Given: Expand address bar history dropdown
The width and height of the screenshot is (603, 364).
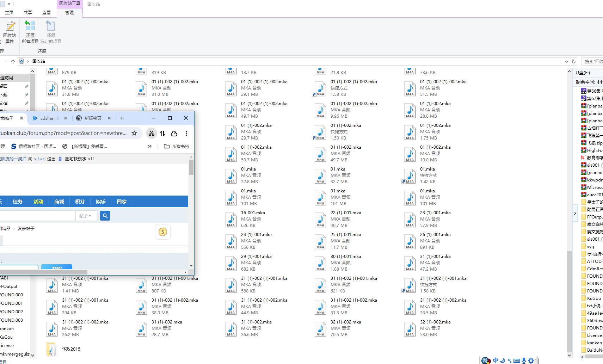Looking at the screenshot, I should coord(566,61).
